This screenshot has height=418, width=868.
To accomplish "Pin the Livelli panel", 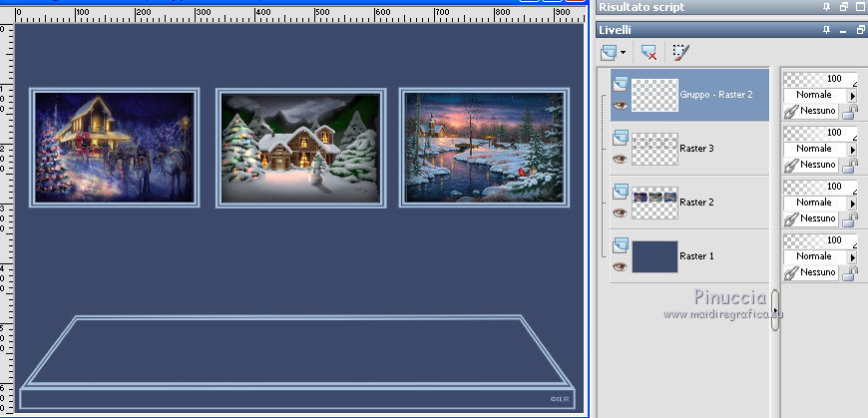I will 826,31.
